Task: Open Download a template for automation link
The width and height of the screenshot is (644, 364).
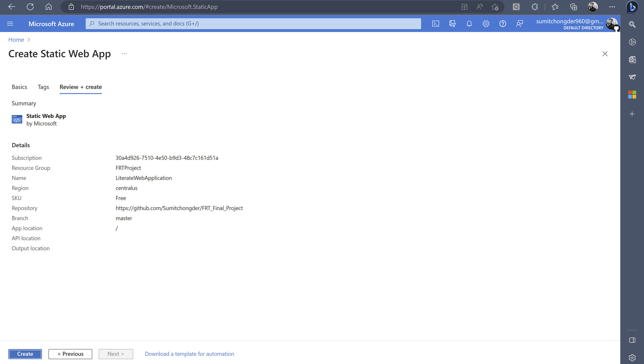Action: [190, 354]
